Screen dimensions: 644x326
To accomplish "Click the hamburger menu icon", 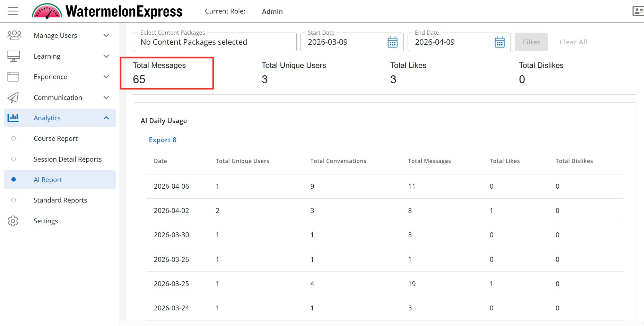I will (x=13, y=11).
